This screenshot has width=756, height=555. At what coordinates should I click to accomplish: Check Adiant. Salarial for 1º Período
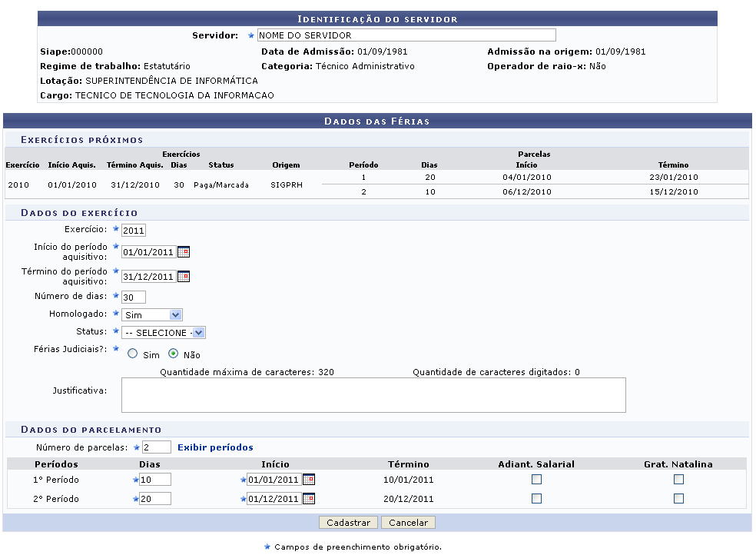click(x=536, y=479)
